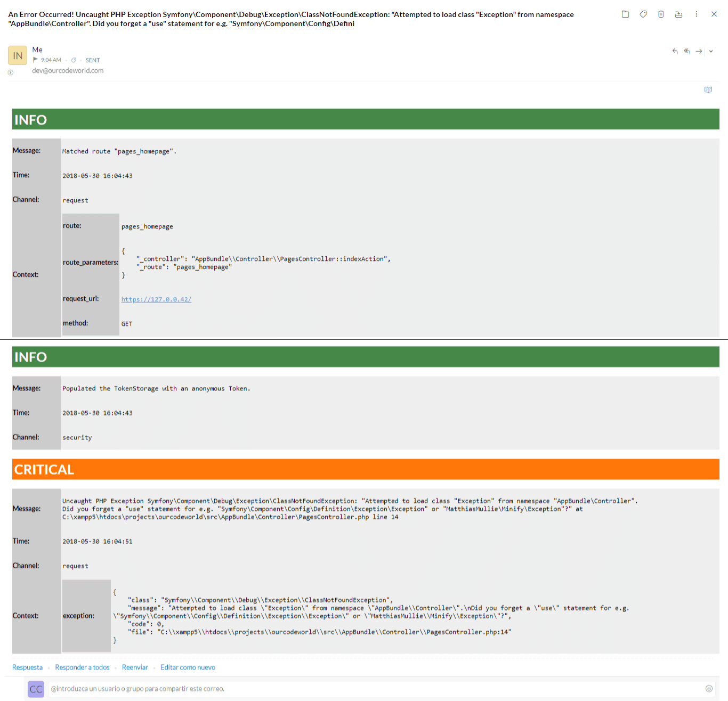Open the reading mode book icon
Screen dimensions: 728x701
tap(708, 89)
